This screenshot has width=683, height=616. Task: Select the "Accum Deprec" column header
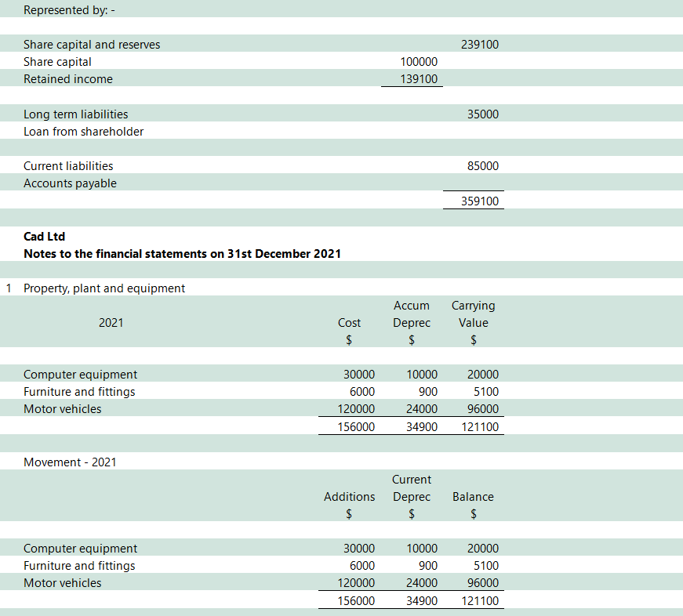tap(412, 314)
